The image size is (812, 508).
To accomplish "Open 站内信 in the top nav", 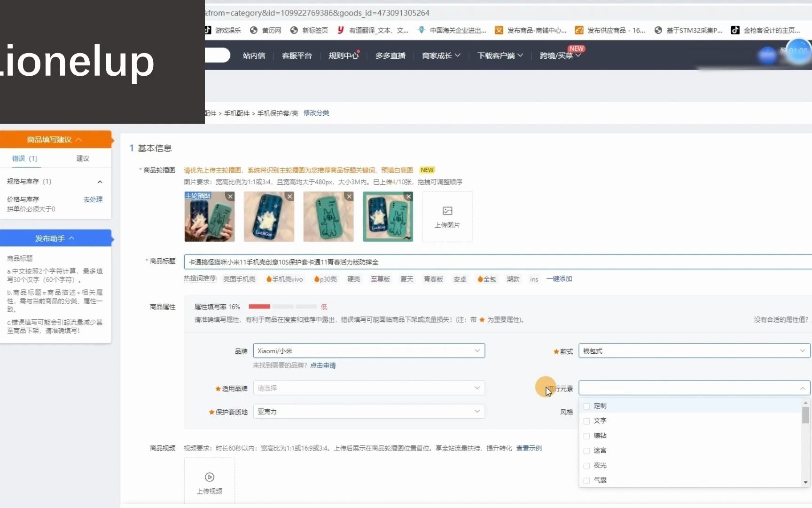I will tap(254, 56).
